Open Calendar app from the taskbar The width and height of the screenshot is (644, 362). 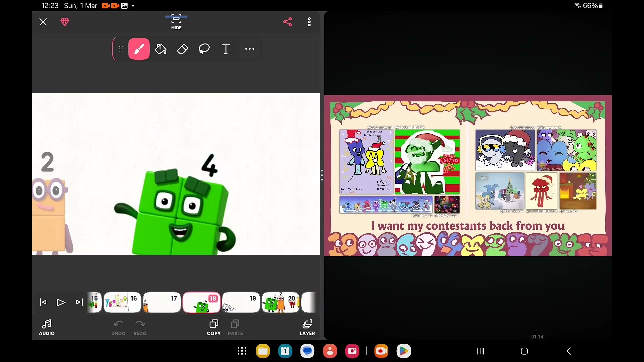pos(285,351)
